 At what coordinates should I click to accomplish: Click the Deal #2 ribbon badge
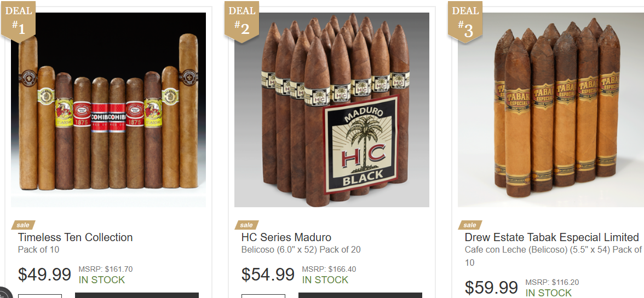242,20
